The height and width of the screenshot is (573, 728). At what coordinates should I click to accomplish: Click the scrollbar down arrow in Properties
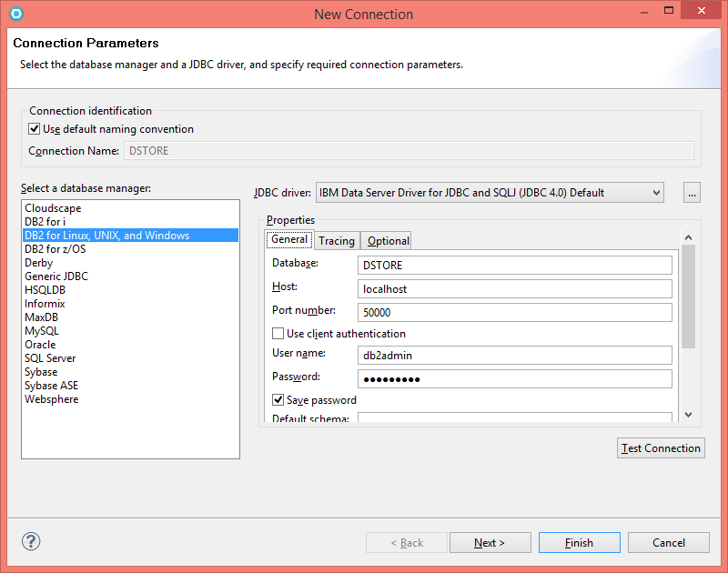[x=688, y=414]
